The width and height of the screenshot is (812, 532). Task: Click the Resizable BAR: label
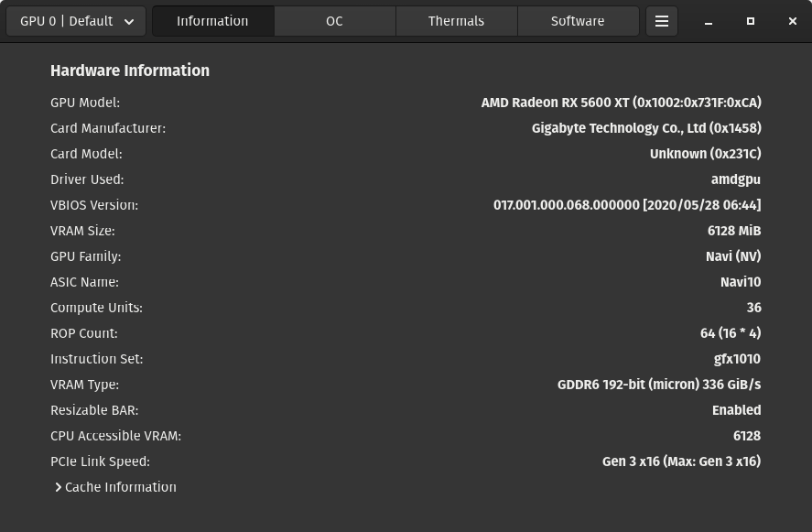click(x=94, y=410)
